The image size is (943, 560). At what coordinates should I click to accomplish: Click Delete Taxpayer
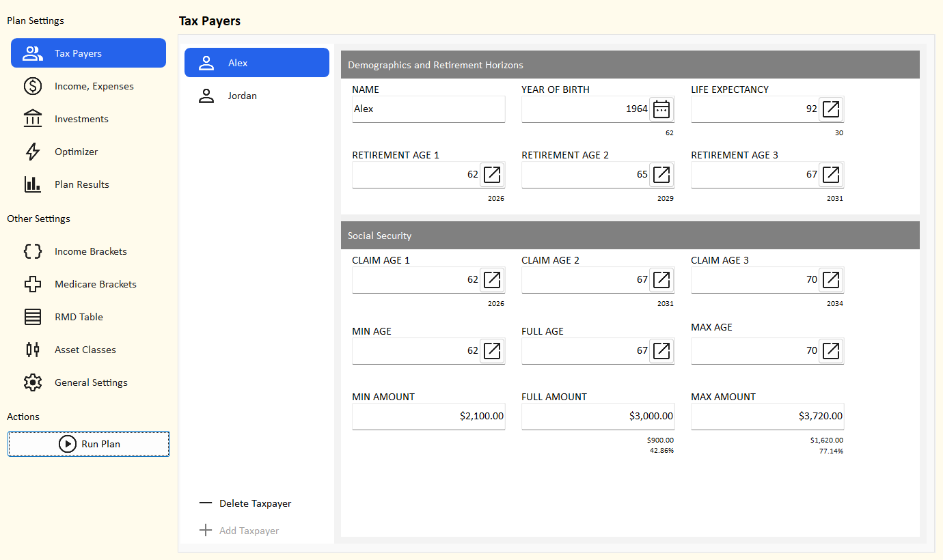245,503
